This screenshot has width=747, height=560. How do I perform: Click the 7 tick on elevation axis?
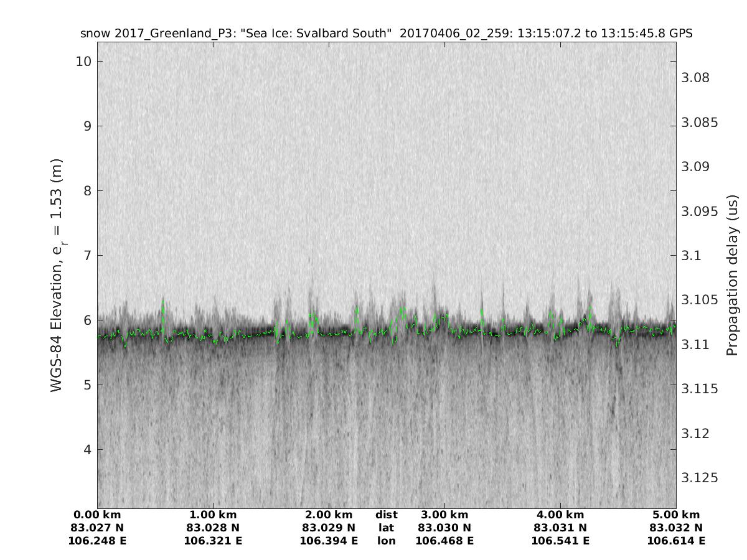tap(88, 255)
